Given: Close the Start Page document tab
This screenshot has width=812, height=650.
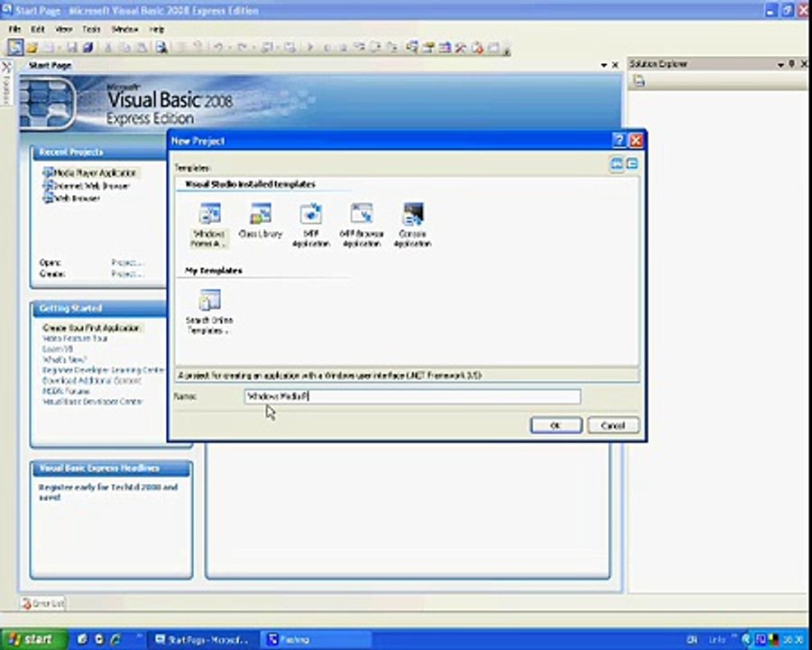Looking at the screenshot, I should pyautogui.click(x=615, y=65).
